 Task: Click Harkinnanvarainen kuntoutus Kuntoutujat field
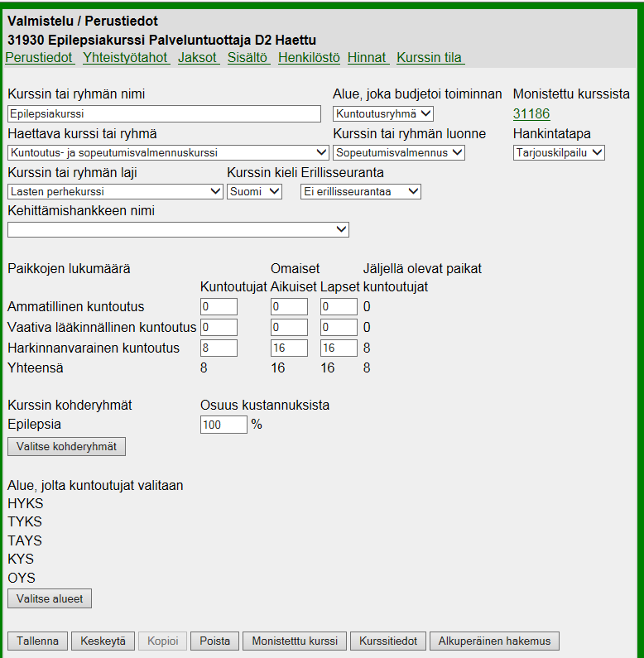click(219, 348)
